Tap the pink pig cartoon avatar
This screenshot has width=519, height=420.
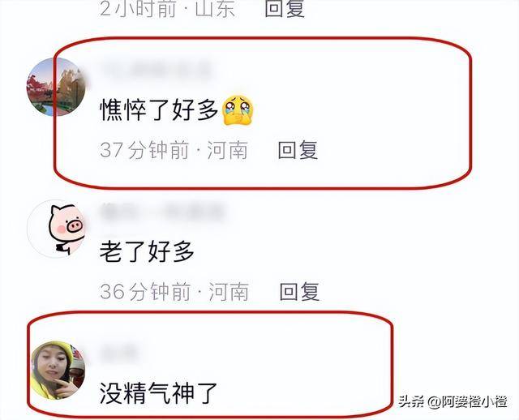tap(56, 229)
